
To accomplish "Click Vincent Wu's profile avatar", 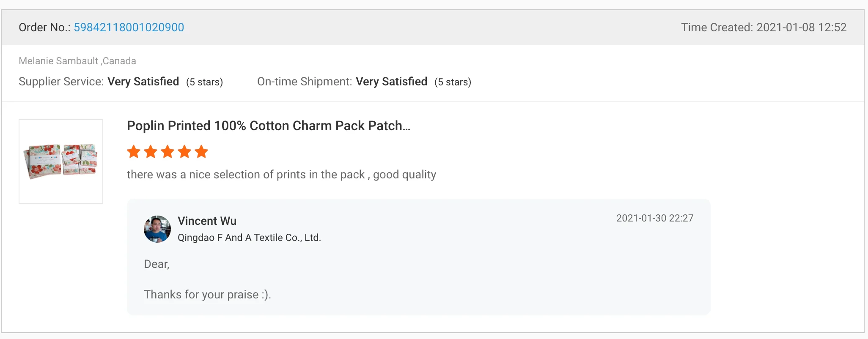I will coord(157,229).
